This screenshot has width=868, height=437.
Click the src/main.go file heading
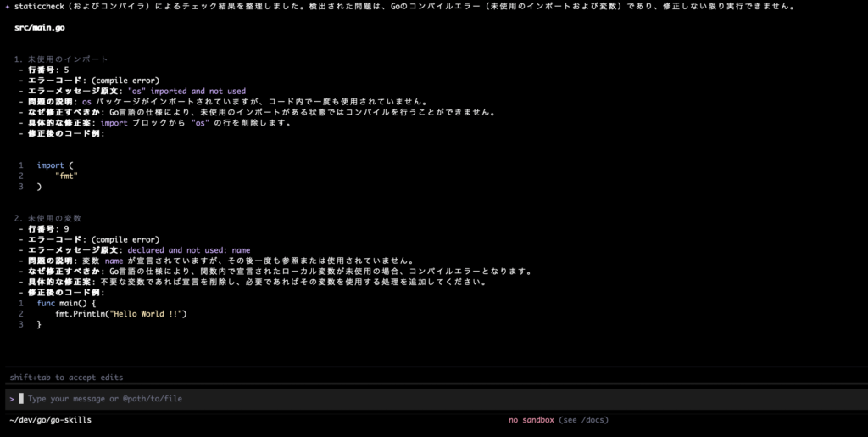point(40,28)
